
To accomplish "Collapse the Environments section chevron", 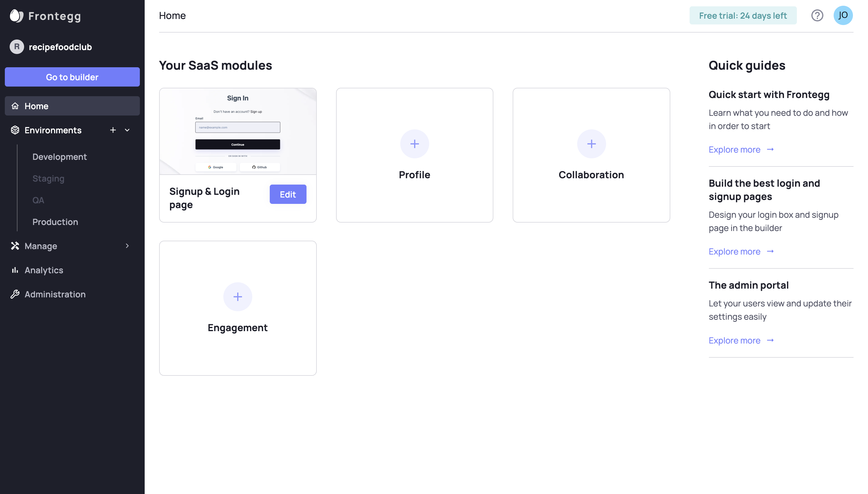I will [x=127, y=130].
